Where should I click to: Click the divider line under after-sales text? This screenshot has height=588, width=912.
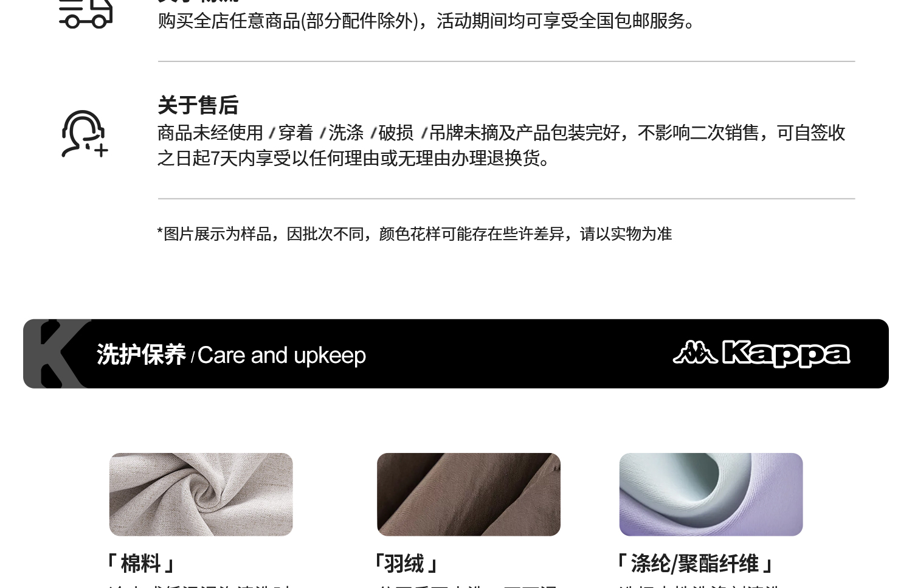[x=506, y=198]
